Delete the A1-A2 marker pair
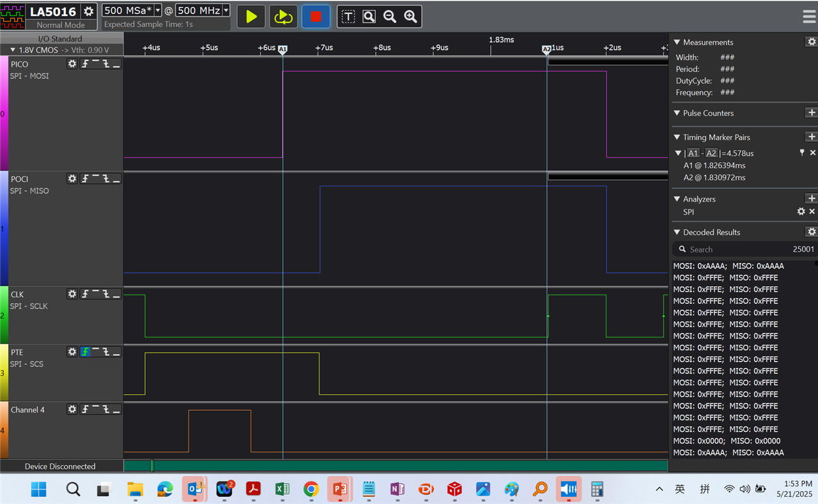The image size is (818, 504). 813,153
